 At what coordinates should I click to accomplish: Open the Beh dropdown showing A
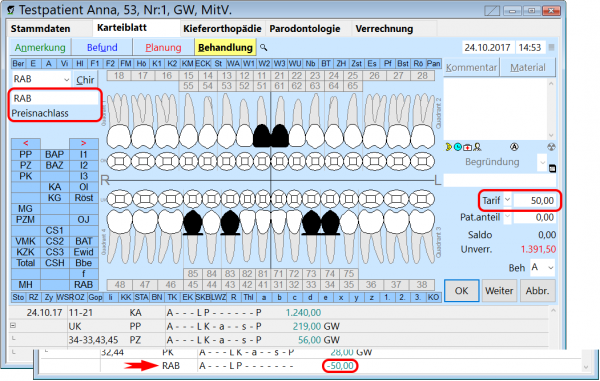550,267
